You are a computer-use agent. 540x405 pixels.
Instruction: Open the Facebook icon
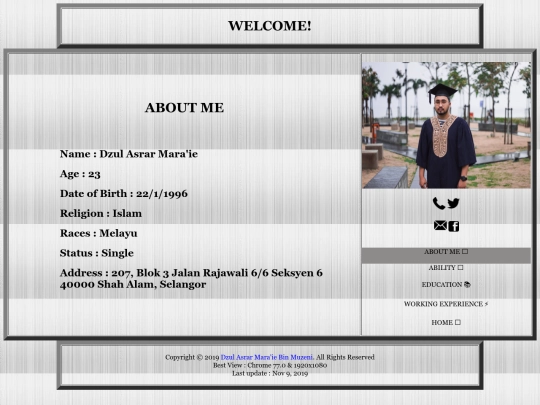pos(454,226)
